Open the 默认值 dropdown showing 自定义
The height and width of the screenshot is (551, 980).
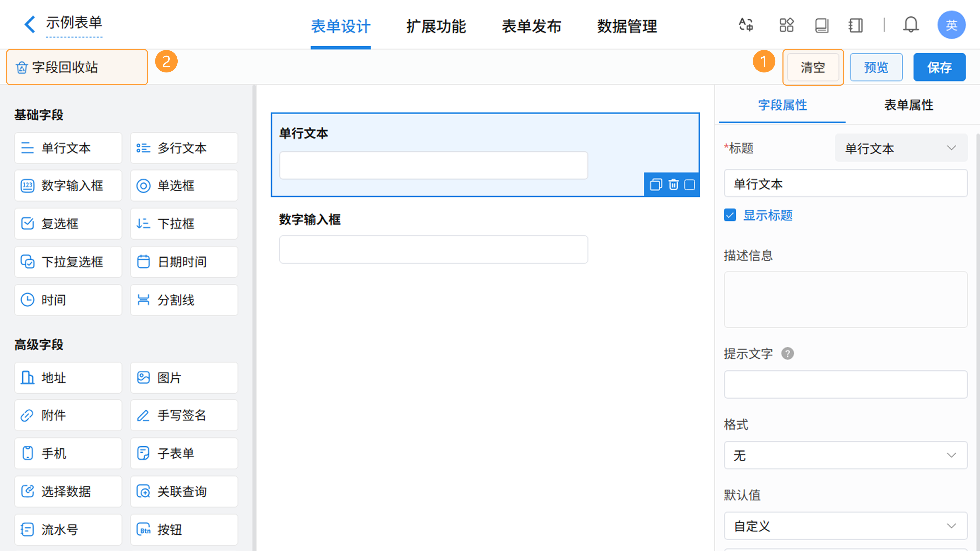845,526
